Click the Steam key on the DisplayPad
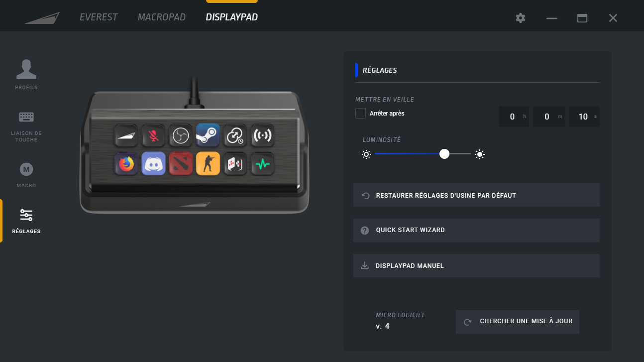The height and width of the screenshot is (362, 644). pos(208,135)
